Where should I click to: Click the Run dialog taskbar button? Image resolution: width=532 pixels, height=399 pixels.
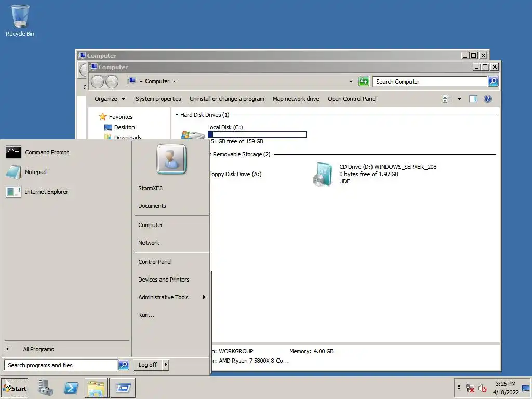click(x=123, y=388)
